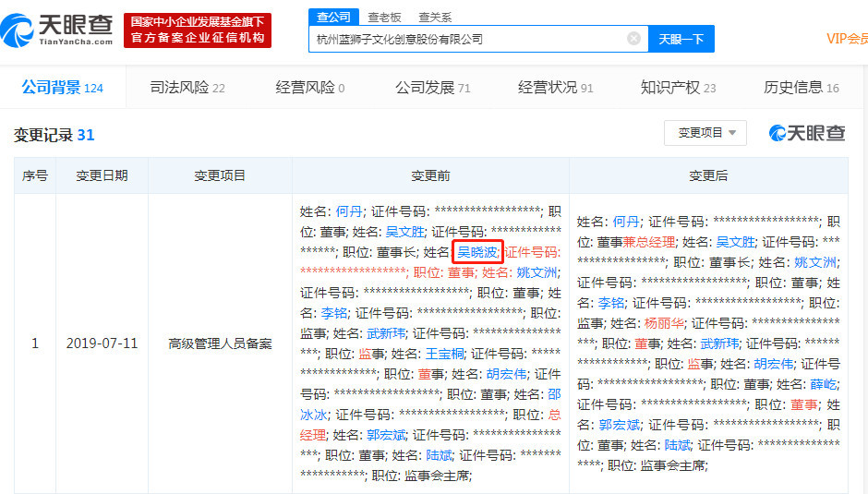Open the highlighted 吴晓波 name link

pos(477,252)
